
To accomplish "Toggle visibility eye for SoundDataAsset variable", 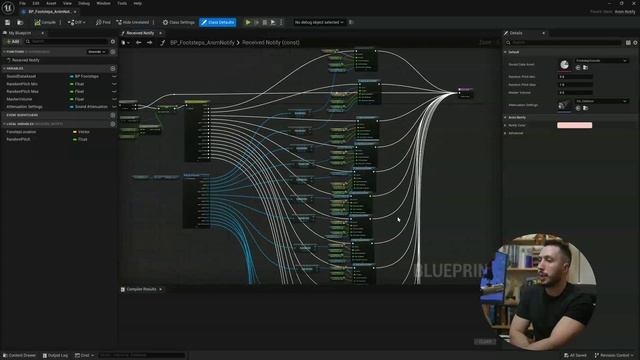I will click(114, 76).
